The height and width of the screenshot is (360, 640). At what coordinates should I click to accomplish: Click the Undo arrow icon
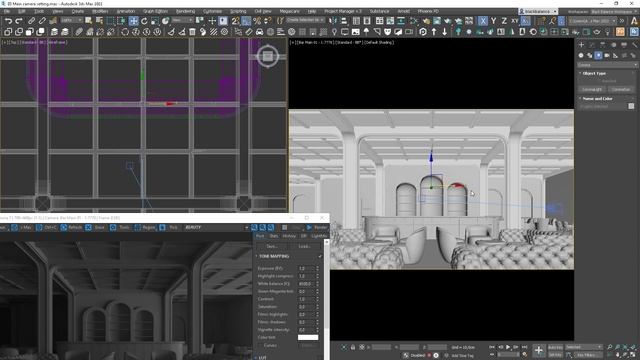click(8, 20)
